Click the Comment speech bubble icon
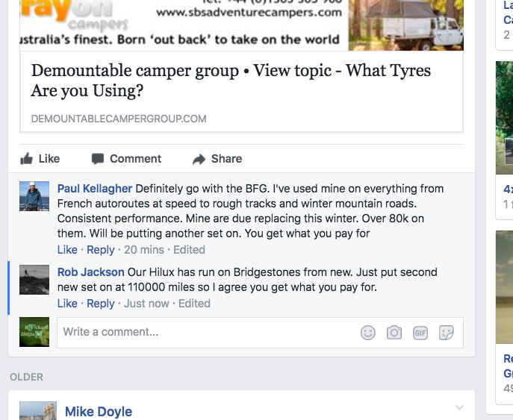 98,159
